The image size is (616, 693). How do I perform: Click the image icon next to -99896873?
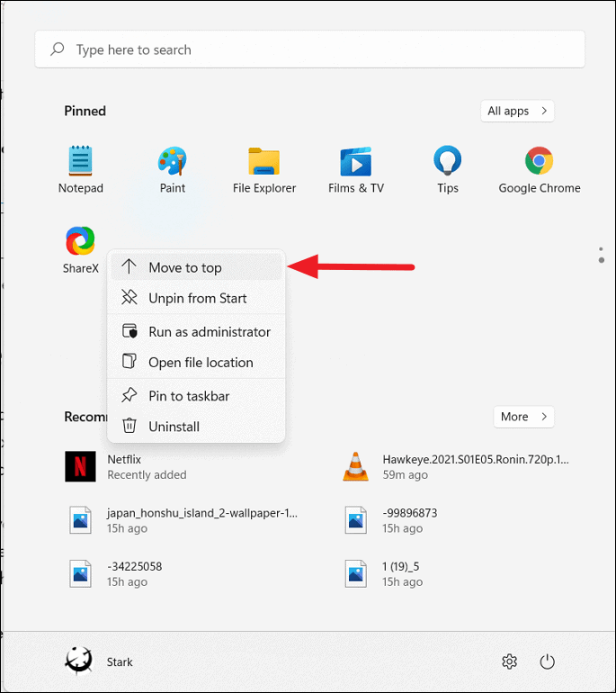tap(355, 520)
